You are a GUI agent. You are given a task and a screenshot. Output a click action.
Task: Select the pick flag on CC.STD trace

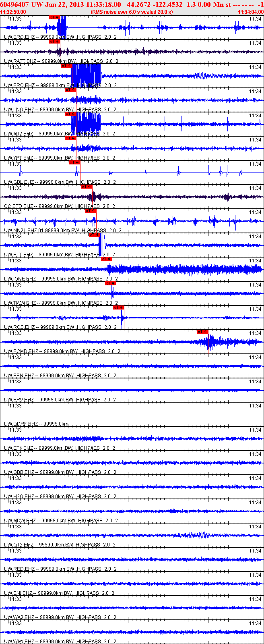coord(87,187)
